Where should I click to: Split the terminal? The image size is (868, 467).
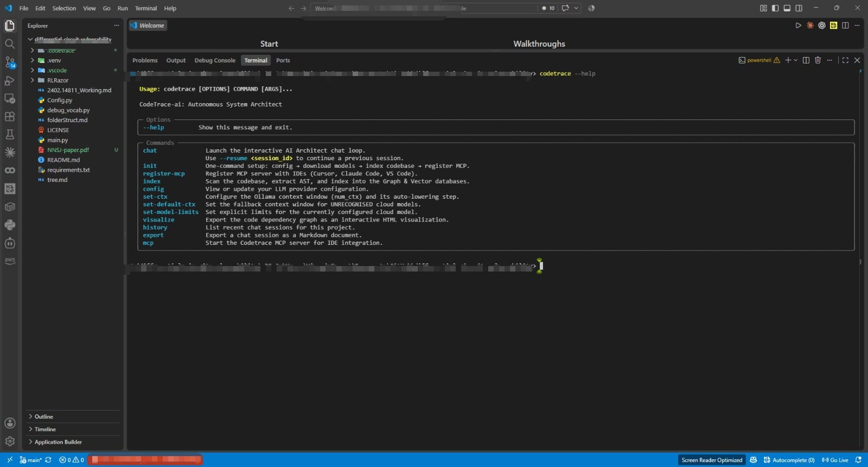806,60
